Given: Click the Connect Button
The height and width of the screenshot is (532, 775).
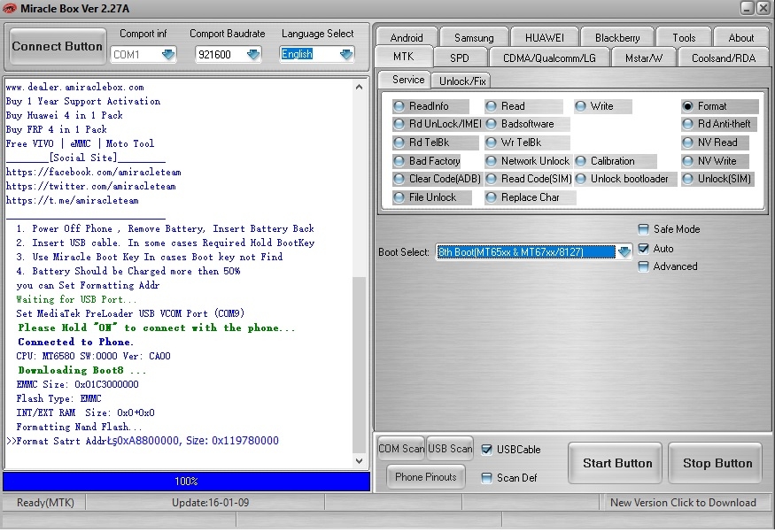Looking at the screenshot, I should (x=58, y=46).
